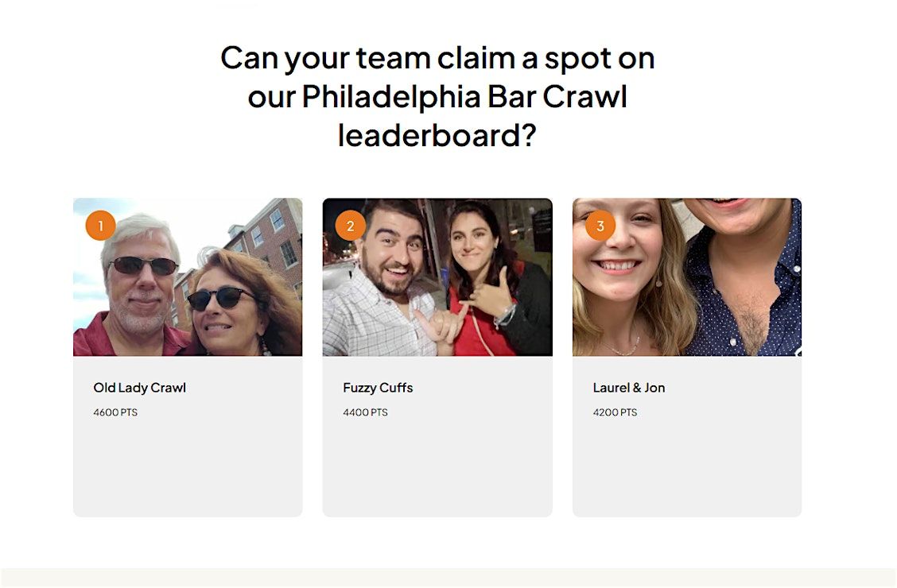Click the empty gray area of third-place card
This screenshot has width=897, height=588.
point(687,469)
